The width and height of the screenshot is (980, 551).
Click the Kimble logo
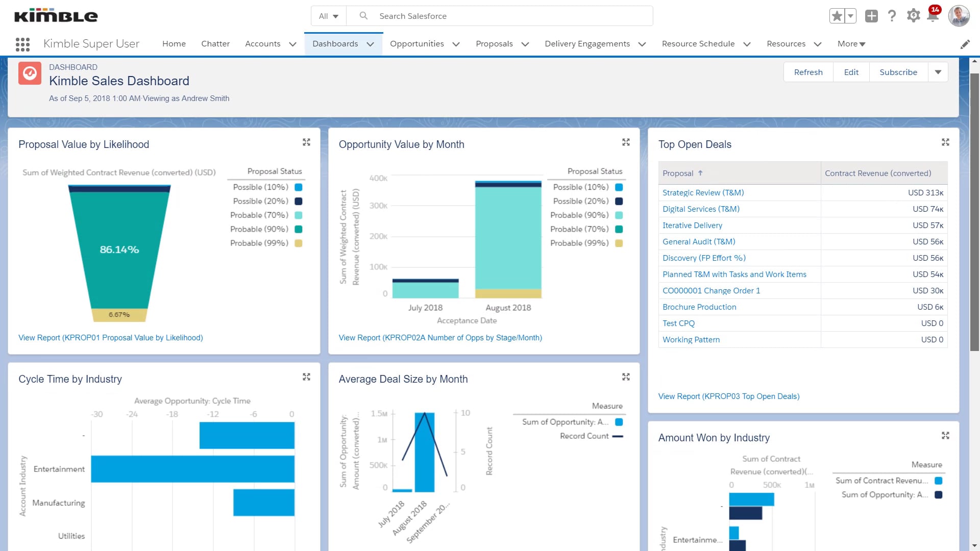56,16
